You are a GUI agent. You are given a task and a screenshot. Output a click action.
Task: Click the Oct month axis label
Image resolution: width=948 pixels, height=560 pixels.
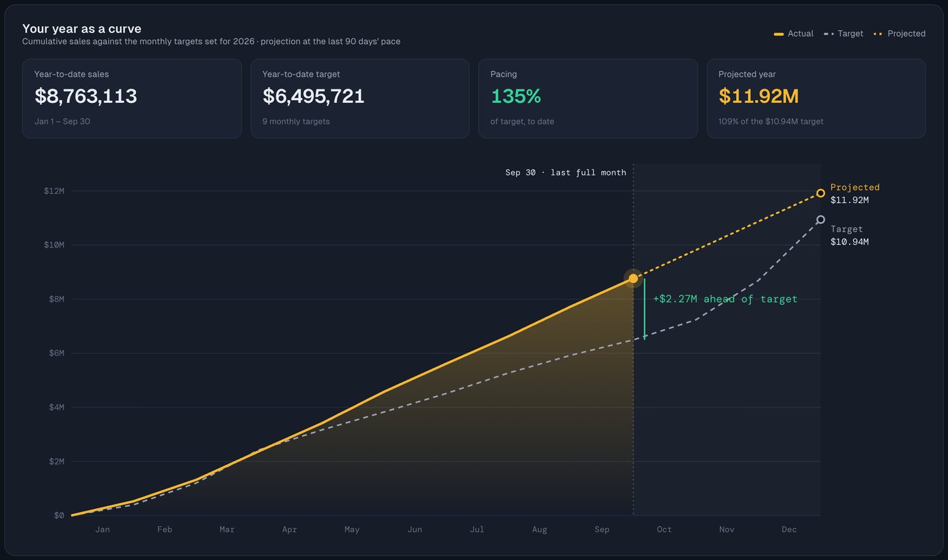click(664, 530)
